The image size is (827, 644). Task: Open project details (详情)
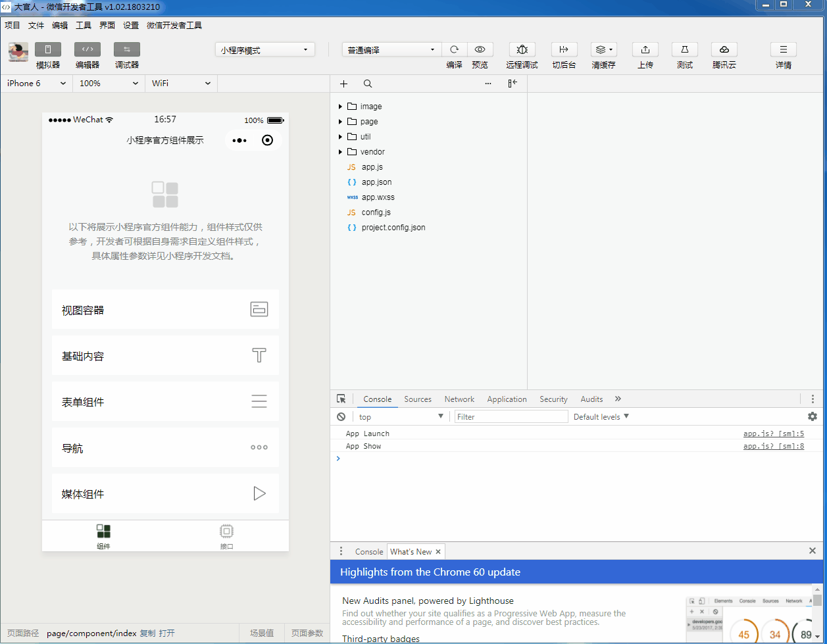(x=784, y=50)
